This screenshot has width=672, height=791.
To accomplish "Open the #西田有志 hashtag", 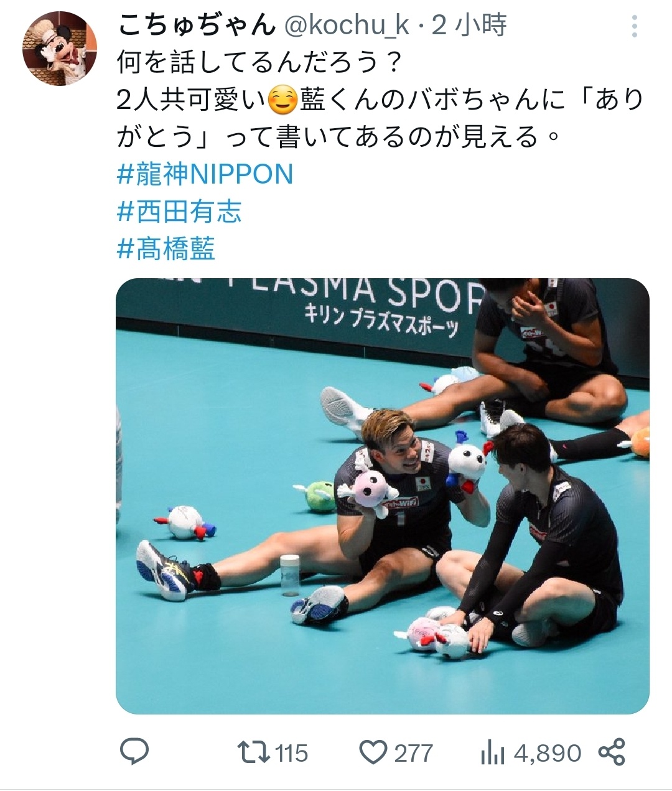I will coord(179,212).
